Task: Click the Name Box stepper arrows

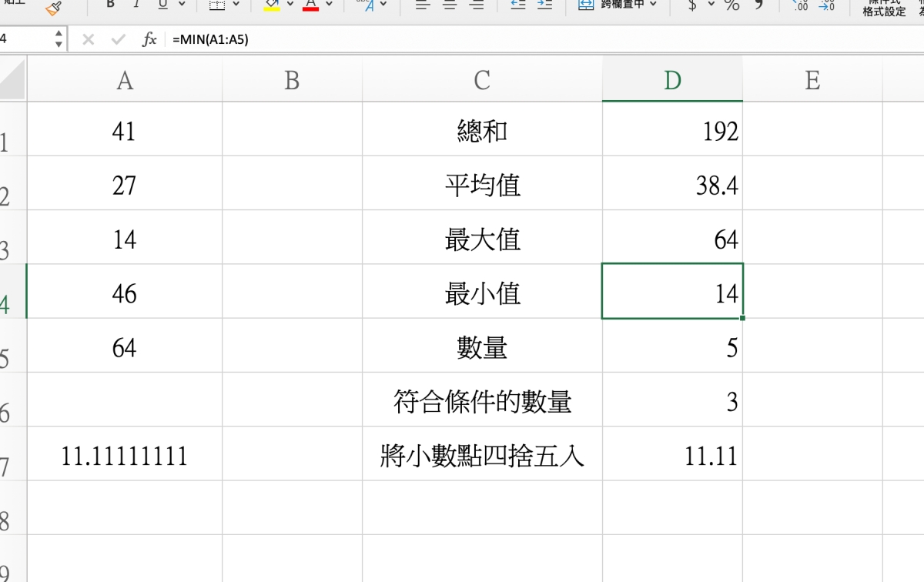Action: pyautogui.click(x=59, y=39)
